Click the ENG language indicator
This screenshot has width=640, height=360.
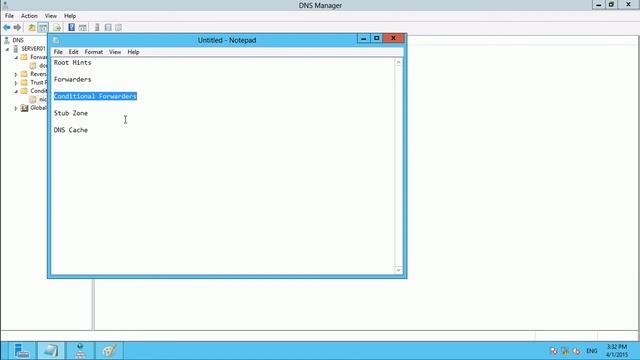591,351
